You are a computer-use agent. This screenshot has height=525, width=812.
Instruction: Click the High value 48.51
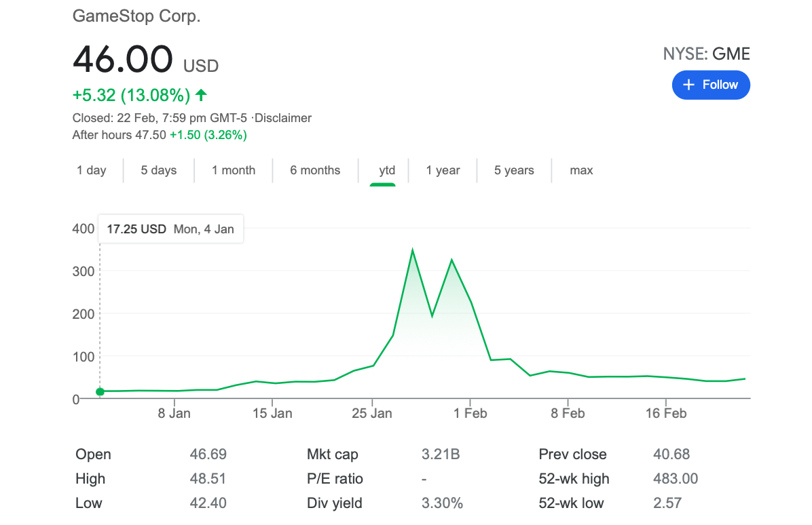[x=208, y=478]
